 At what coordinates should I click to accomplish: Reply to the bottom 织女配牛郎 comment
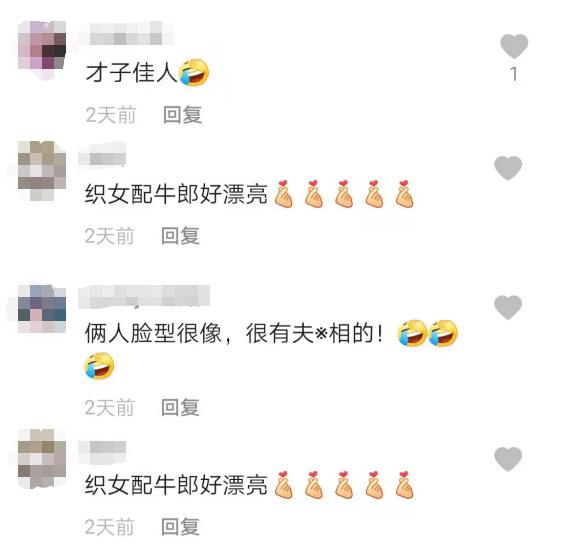[x=180, y=527]
